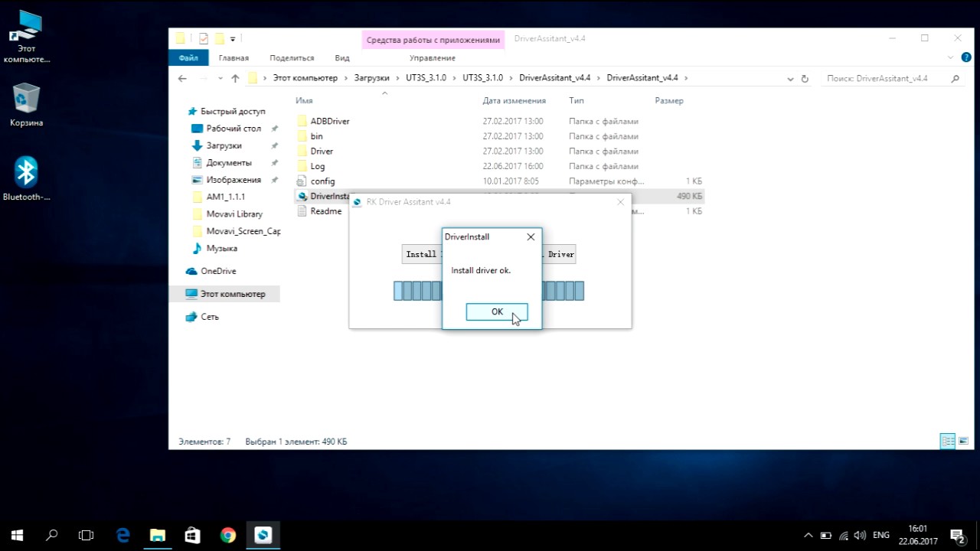Select Этот компьютер in the navigation pane
The height and width of the screenshot is (551, 980).
232,294
